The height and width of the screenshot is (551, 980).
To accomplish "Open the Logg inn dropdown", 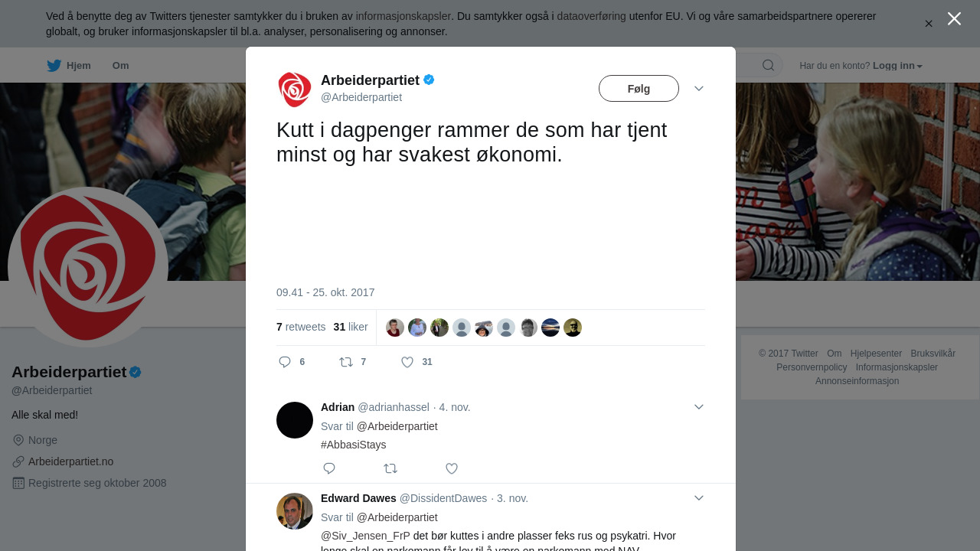I will click(897, 66).
